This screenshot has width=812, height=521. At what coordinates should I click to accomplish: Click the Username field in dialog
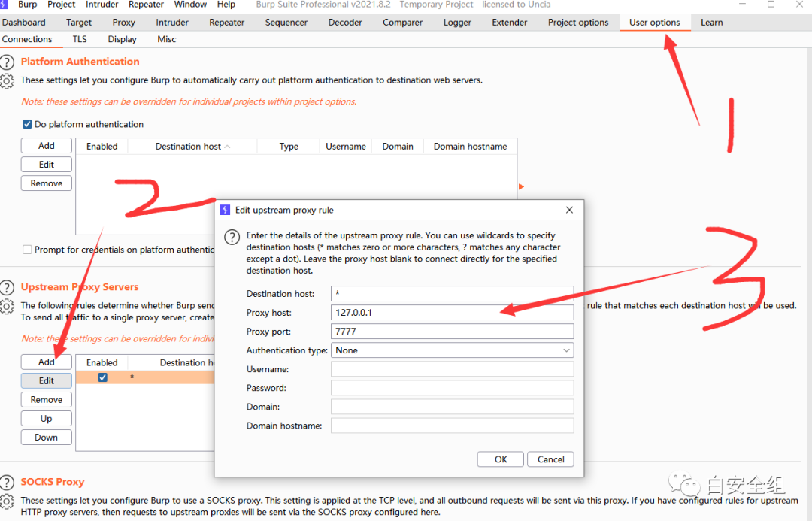pyautogui.click(x=452, y=369)
